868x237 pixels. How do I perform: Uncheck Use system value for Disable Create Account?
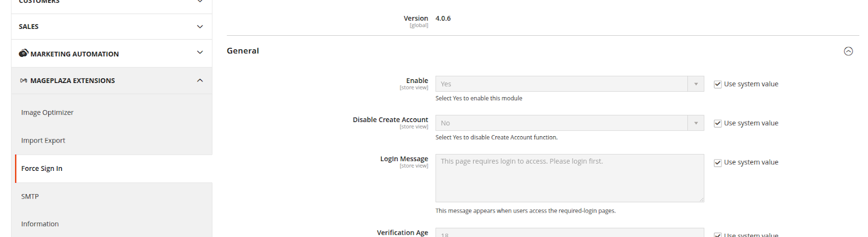tap(718, 124)
